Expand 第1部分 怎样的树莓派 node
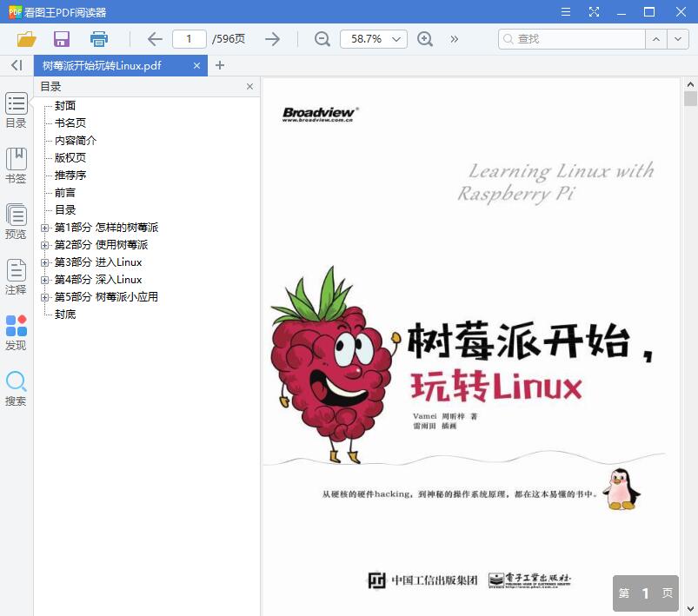The height and width of the screenshot is (616, 698). coord(44,228)
